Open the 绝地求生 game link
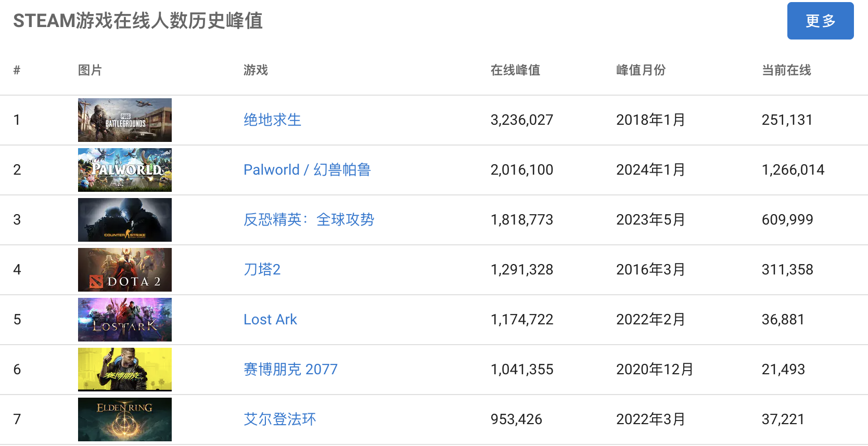 272,120
